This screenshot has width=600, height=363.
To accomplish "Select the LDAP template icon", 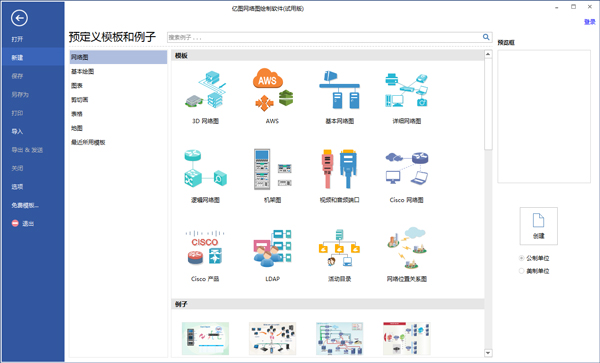I will click(x=272, y=248).
